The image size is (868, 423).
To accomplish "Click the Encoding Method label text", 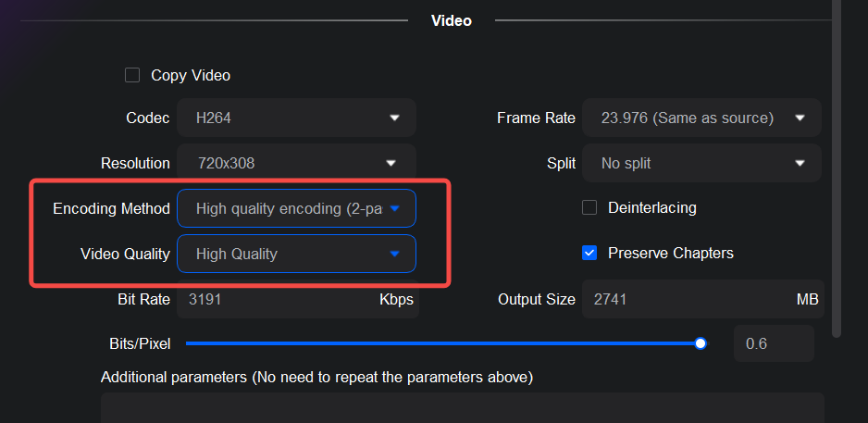I will 111,209.
